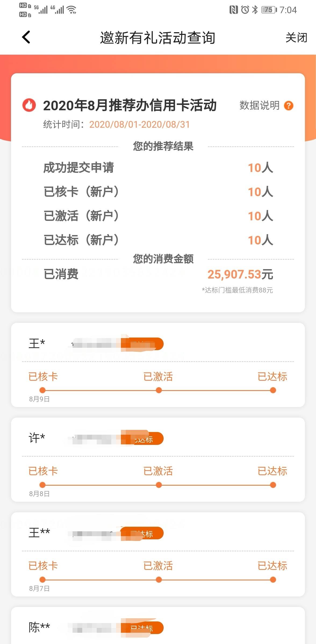Click the 25,907.53元 consumption amount
316x644 pixels.
(x=240, y=274)
